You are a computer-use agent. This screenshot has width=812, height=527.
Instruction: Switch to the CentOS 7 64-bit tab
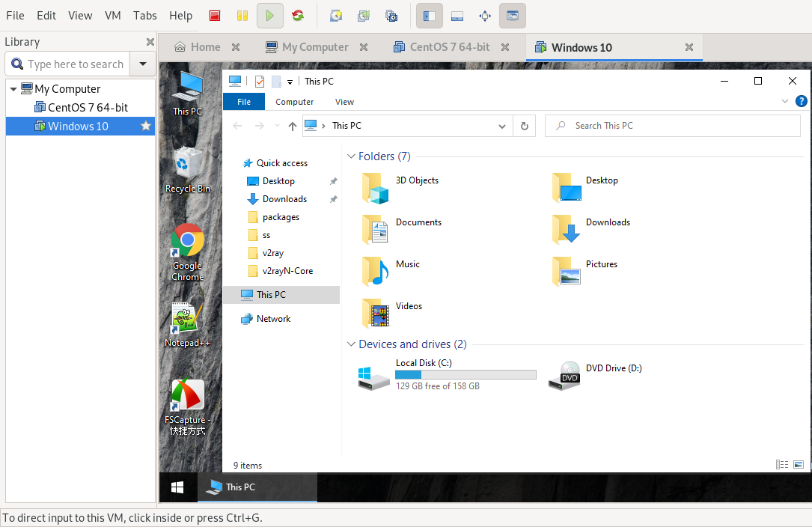coord(442,47)
